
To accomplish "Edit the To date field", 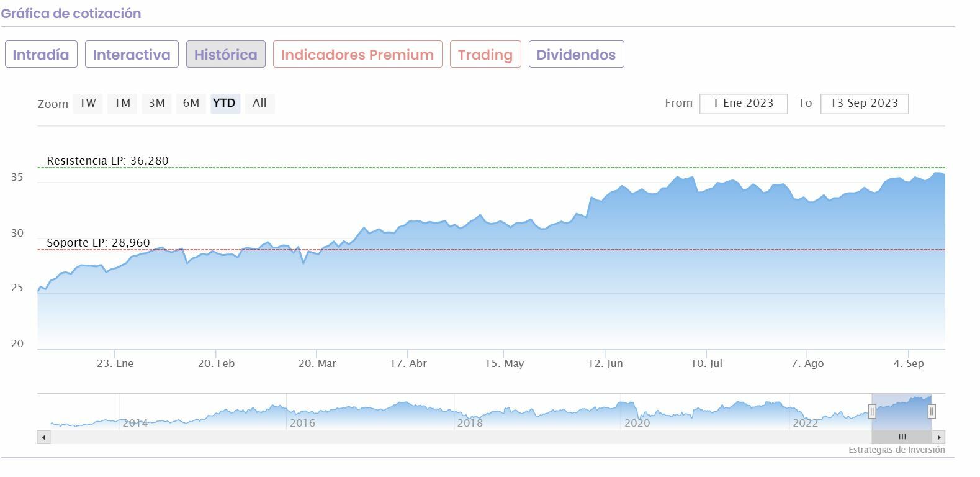I will coord(864,104).
